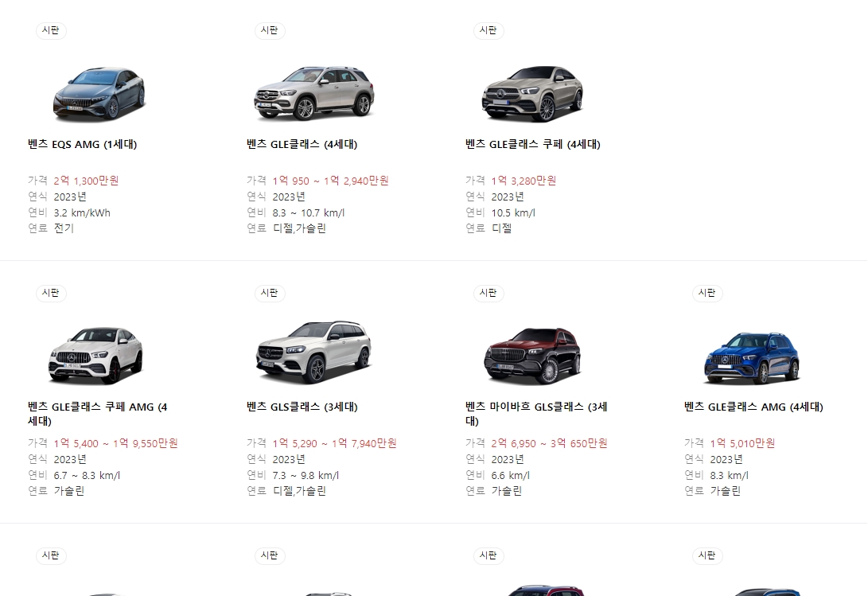Click the price 1억 5,010만원
The height and width of the screenshot is (596, 868).
(742, 443)
